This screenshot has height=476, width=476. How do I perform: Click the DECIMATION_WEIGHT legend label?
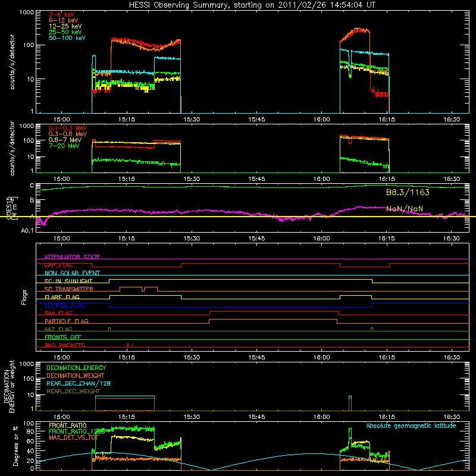point(76,375)
